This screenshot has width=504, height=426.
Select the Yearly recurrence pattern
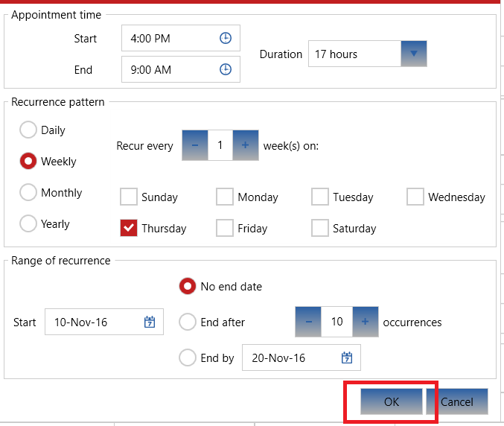(x=28, y=224)
